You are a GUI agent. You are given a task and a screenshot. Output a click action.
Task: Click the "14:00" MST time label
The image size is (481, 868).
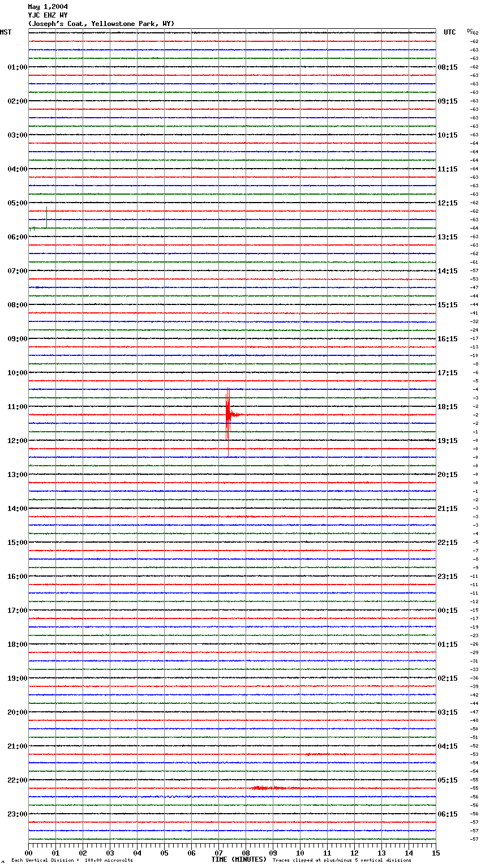pyautogui.click(x=18, y=509)
